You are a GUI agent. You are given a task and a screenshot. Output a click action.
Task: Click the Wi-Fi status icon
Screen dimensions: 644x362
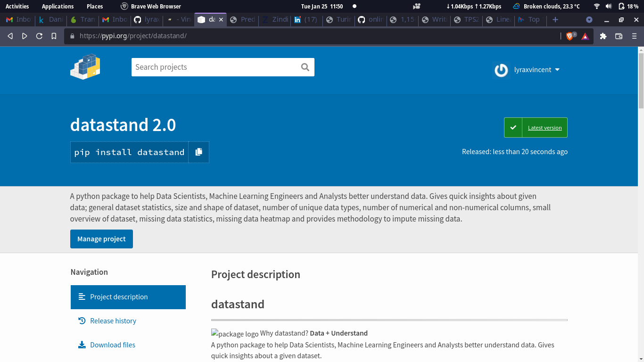click(x=597, y=6)
